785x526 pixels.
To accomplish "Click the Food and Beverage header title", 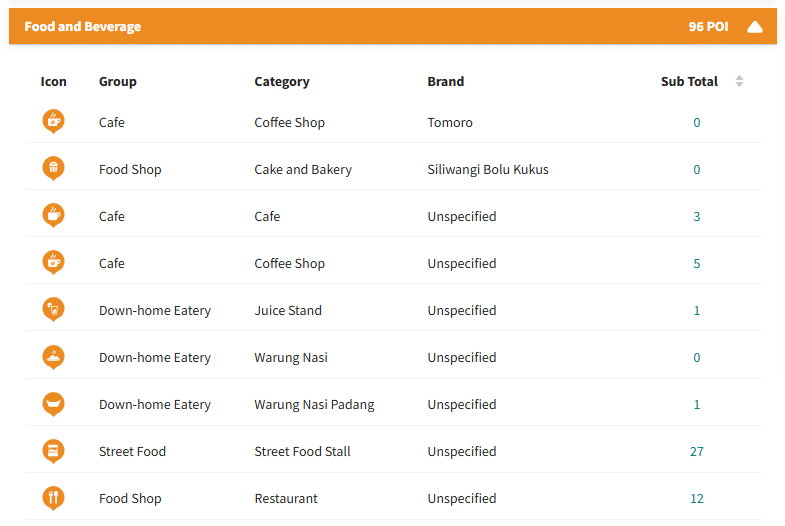I will coord(83,27).
